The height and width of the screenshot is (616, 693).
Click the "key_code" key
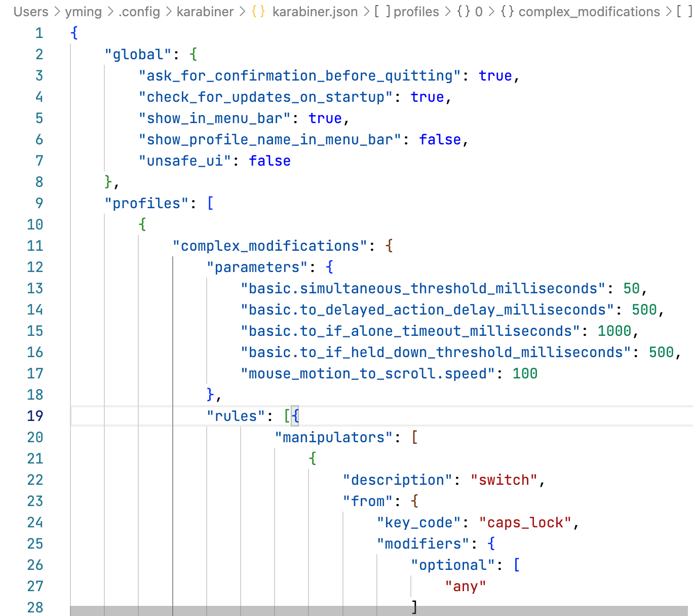(419, 522)
